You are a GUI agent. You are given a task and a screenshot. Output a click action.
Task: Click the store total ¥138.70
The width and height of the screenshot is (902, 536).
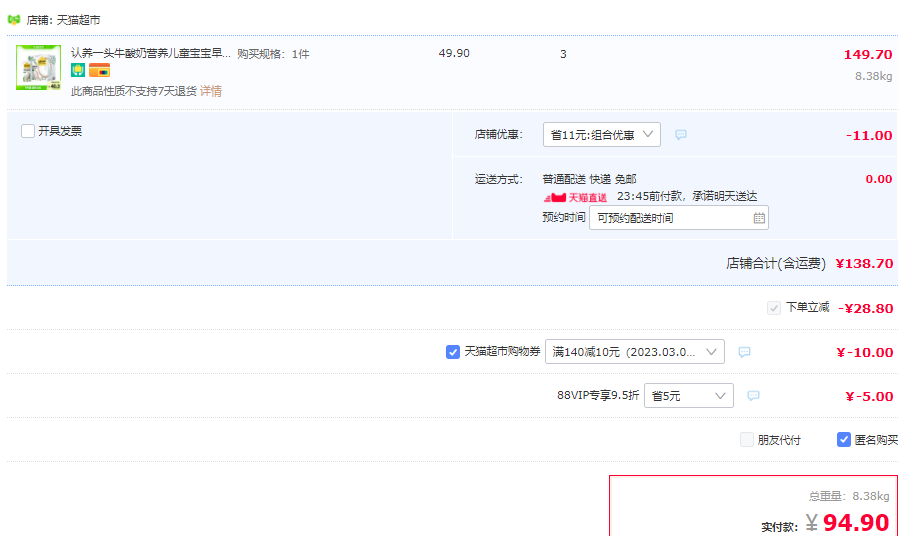[x=864, y=263]
